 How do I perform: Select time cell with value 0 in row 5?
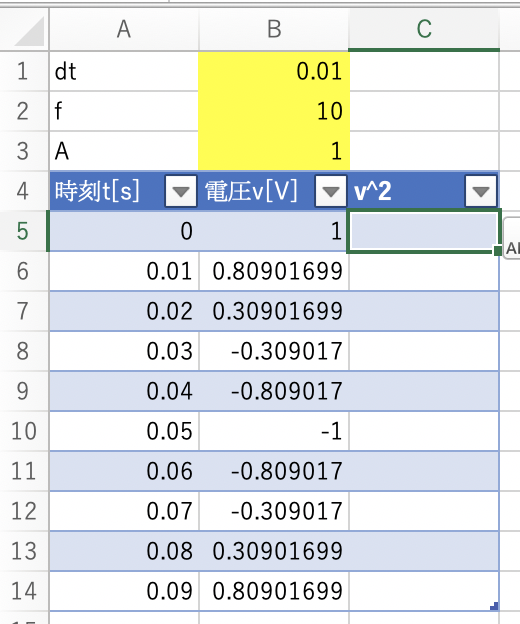(124, 231)
